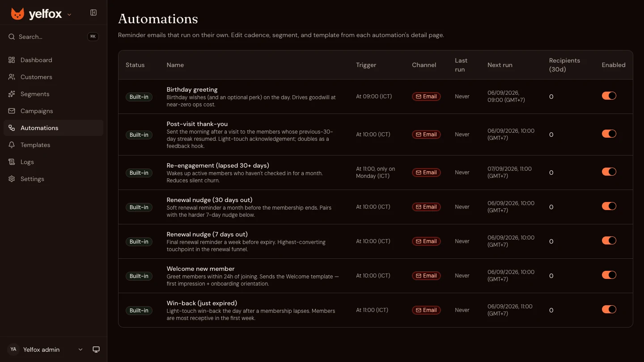Turn off the Win-back automation switch
Viewport: 644px width, 362px height.
tap(609, 309)
